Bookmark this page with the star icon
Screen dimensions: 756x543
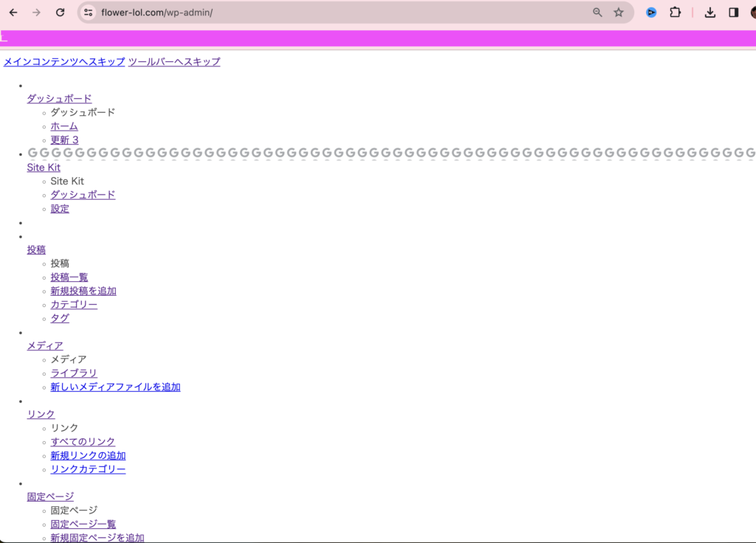tap(619, 13)
